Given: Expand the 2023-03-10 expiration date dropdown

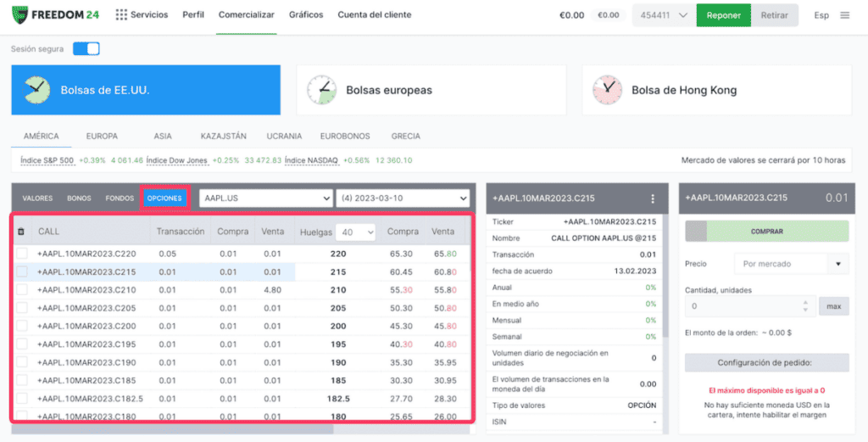Looking at the screenshot, I should (x=403, y=199).
